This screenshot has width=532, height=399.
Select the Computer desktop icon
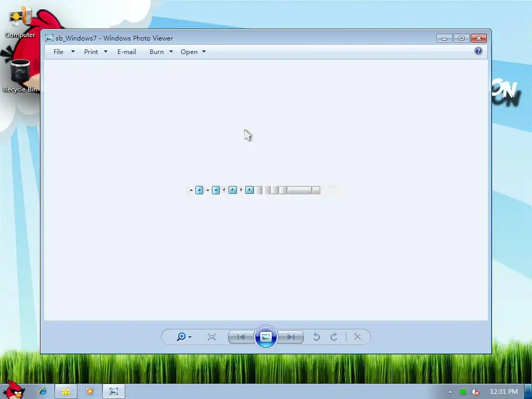(20, 22)
